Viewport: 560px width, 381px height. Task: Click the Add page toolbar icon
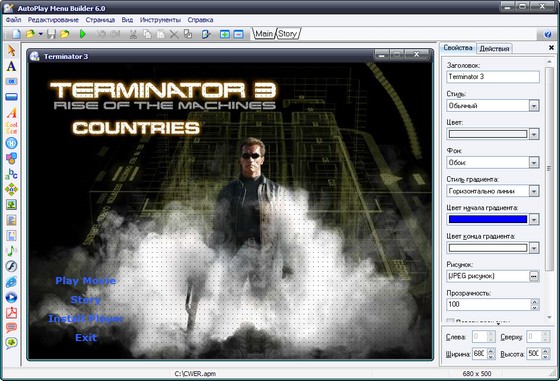[x=225, y=34]
